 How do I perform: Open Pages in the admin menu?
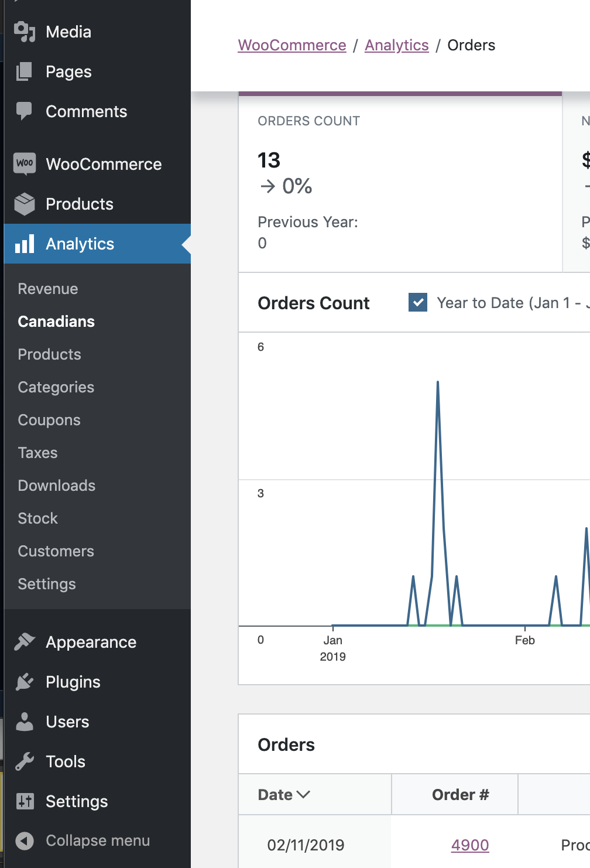point(68,72)
